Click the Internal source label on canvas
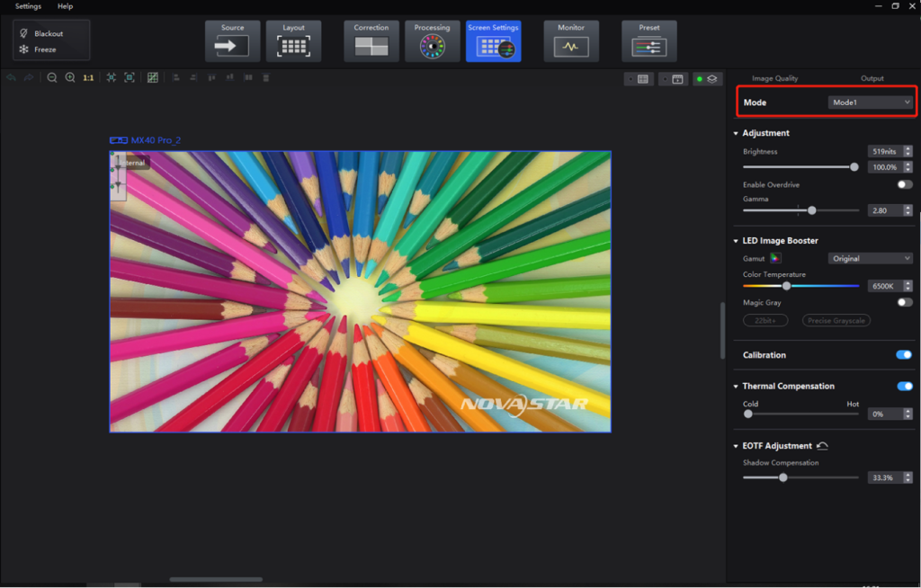 point(133,163)
